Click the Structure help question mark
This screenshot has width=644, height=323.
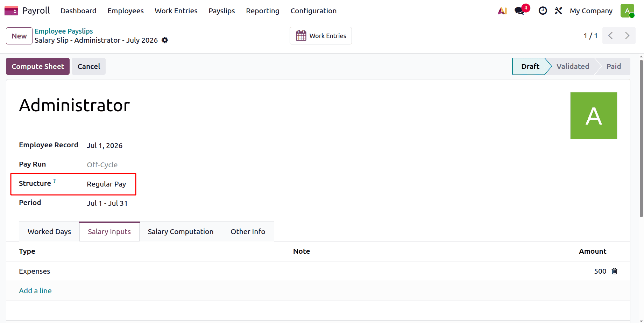tap(54, 181)
